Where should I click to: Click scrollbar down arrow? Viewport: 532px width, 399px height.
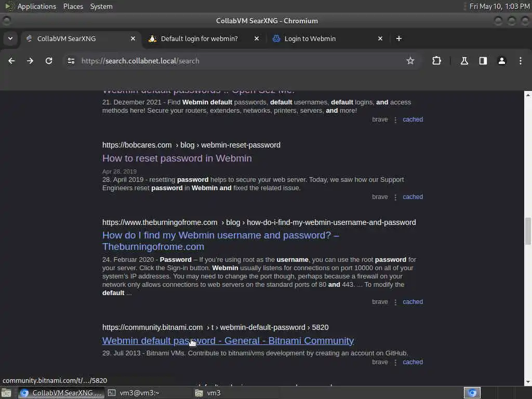tap(528, 382)
